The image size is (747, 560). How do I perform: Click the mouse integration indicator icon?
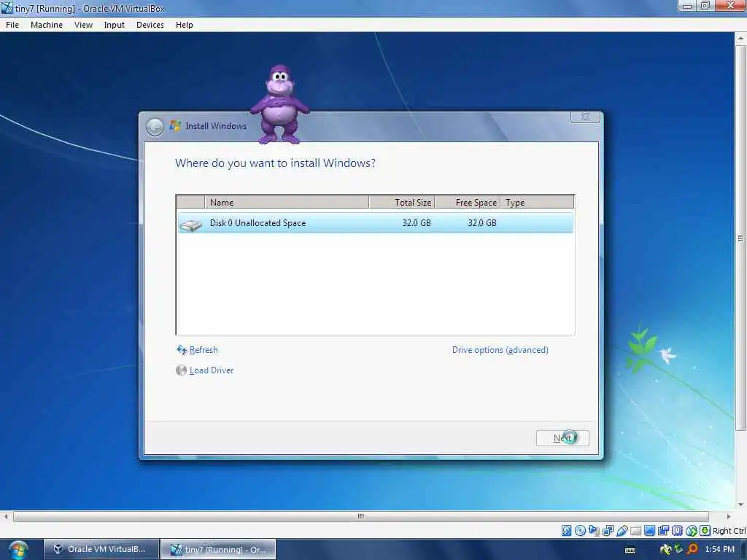(692, 531)
